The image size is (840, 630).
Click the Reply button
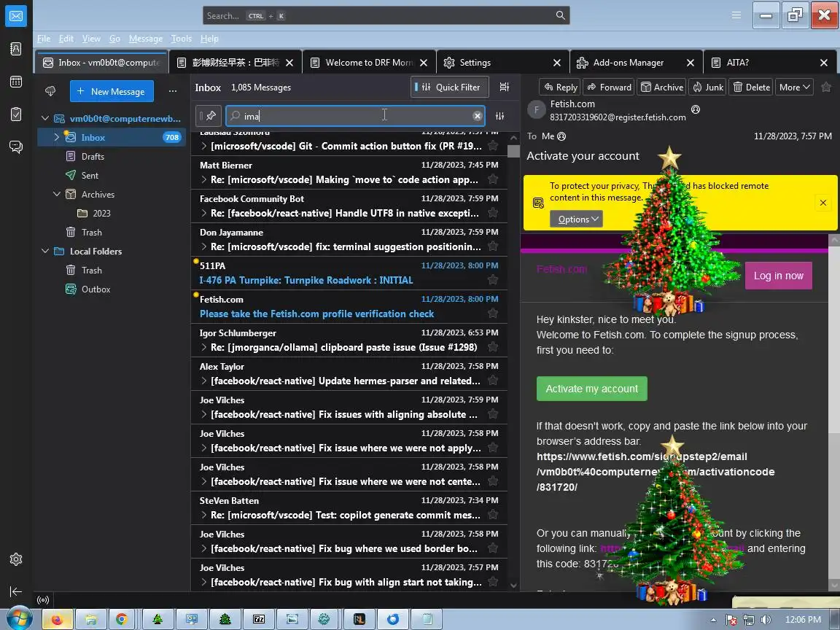click(x=561, y=87)
